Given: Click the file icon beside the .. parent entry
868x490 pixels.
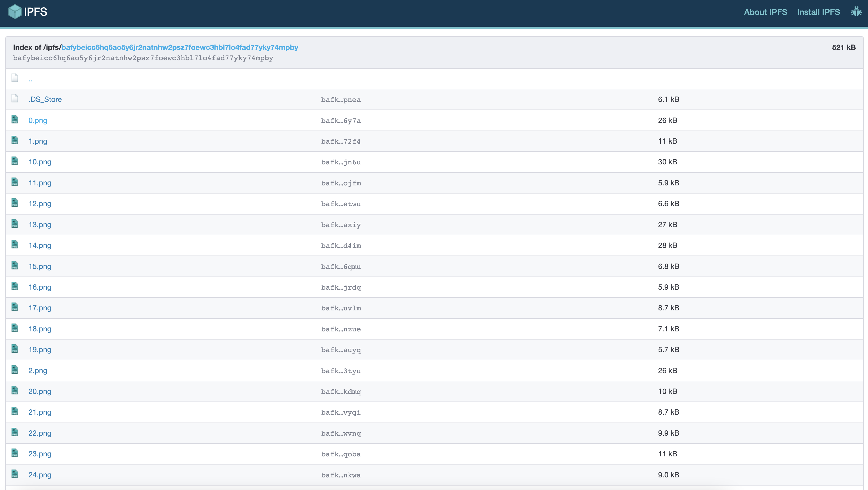Looking at the screenshot, I should click(x=15, y=78).
